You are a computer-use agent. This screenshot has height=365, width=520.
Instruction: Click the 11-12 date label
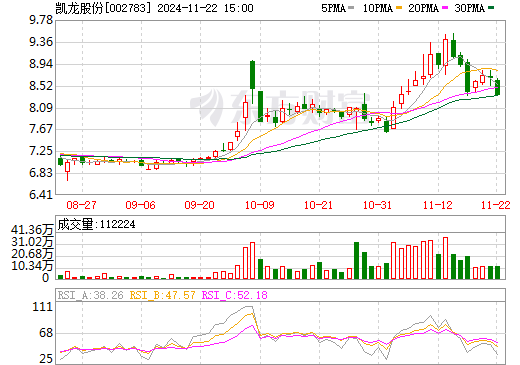pos(438,205)
